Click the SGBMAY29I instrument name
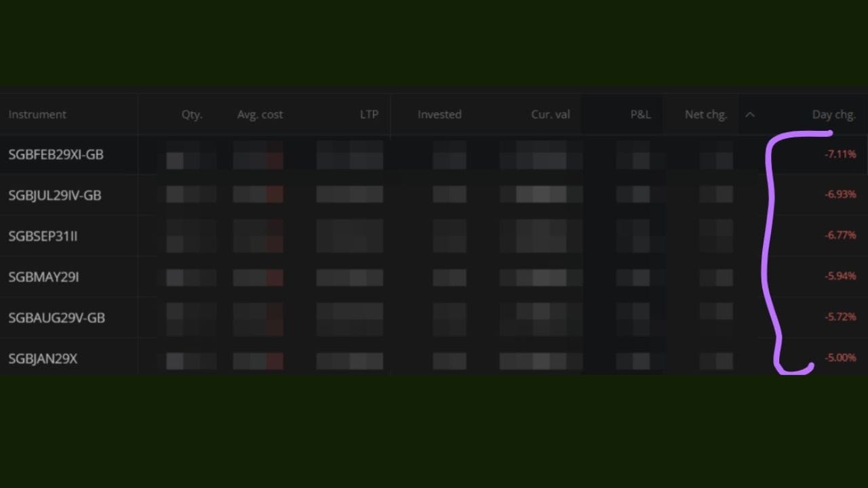 (x=43, y=277)
